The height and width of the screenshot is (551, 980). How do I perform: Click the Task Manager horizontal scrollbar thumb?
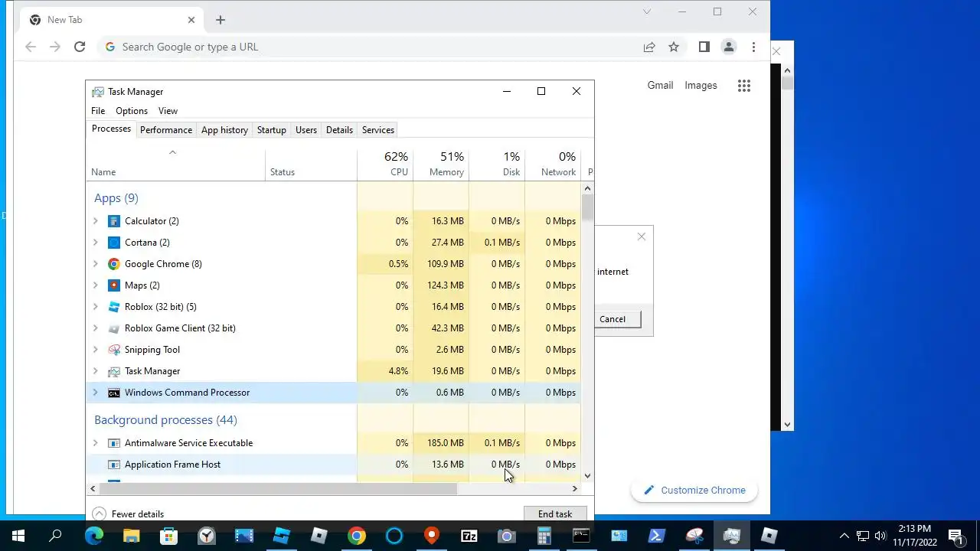279,488
